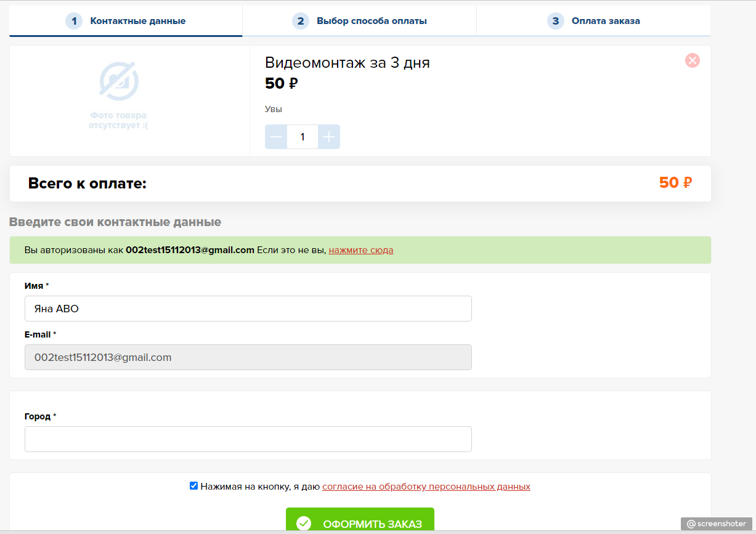Select the product quantity number field
The image size is (756, 534).
pos(303,137)
